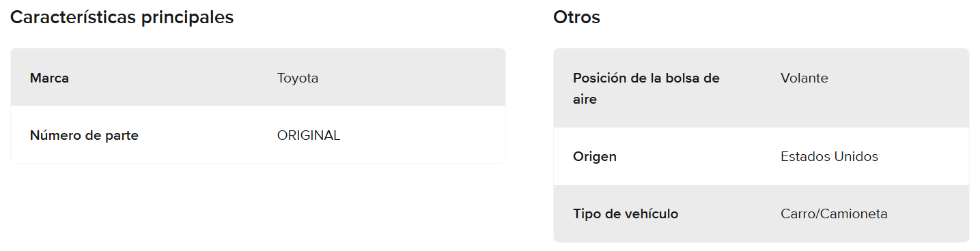
Task: Click the ORIGINAL part number value
Action: (309, 136)
